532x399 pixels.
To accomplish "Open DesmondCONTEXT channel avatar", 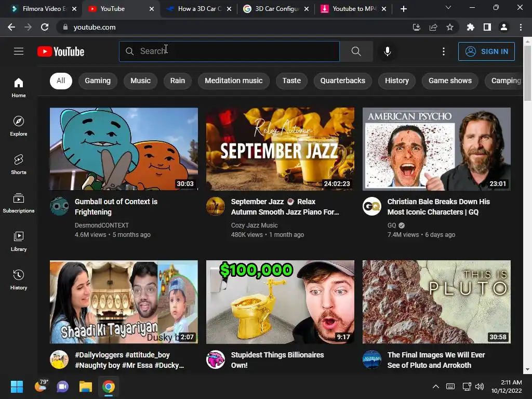I will coord(59,206).
